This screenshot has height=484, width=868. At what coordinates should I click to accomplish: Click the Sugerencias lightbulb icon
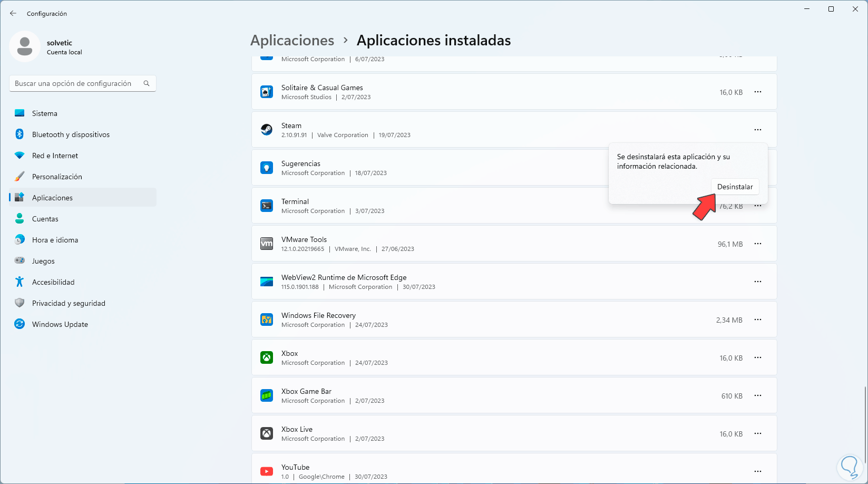[267, 168]
